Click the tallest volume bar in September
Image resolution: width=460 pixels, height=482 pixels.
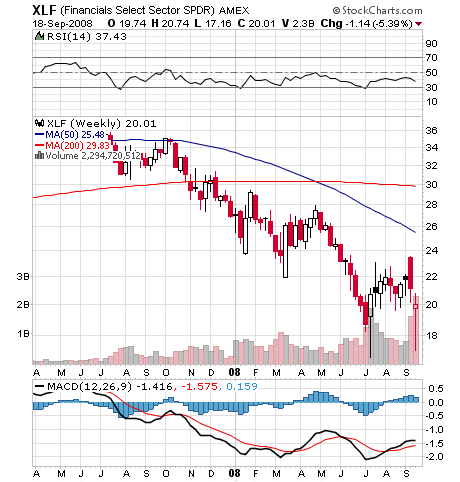(x=416, y=330)
